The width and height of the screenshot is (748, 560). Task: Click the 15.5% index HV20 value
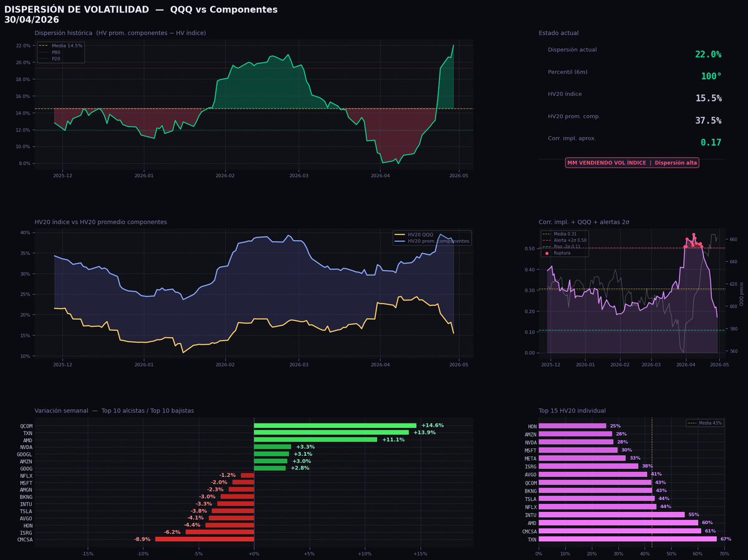click(708, 99)
